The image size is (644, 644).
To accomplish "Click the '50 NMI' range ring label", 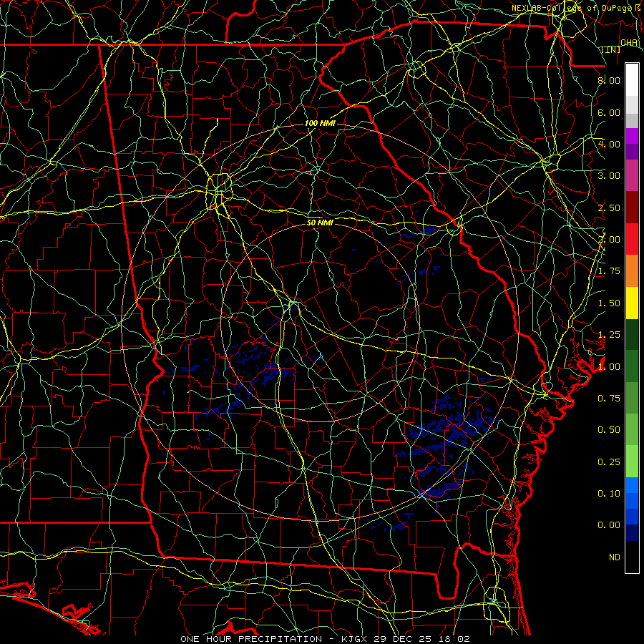I will pos(320,223).
